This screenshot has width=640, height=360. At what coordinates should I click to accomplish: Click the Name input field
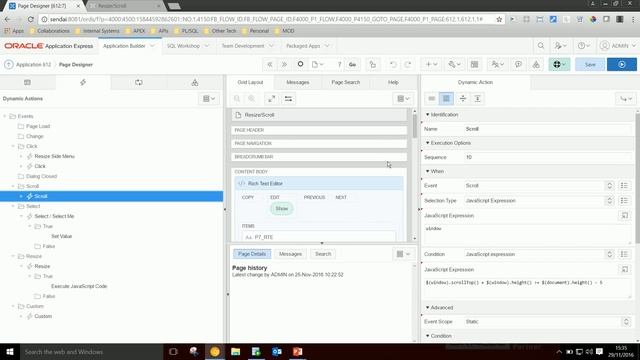547,129
